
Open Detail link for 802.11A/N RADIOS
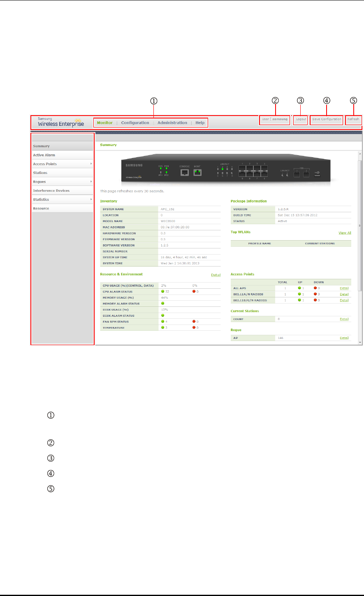pyautogui.click(x=344, y=295)
